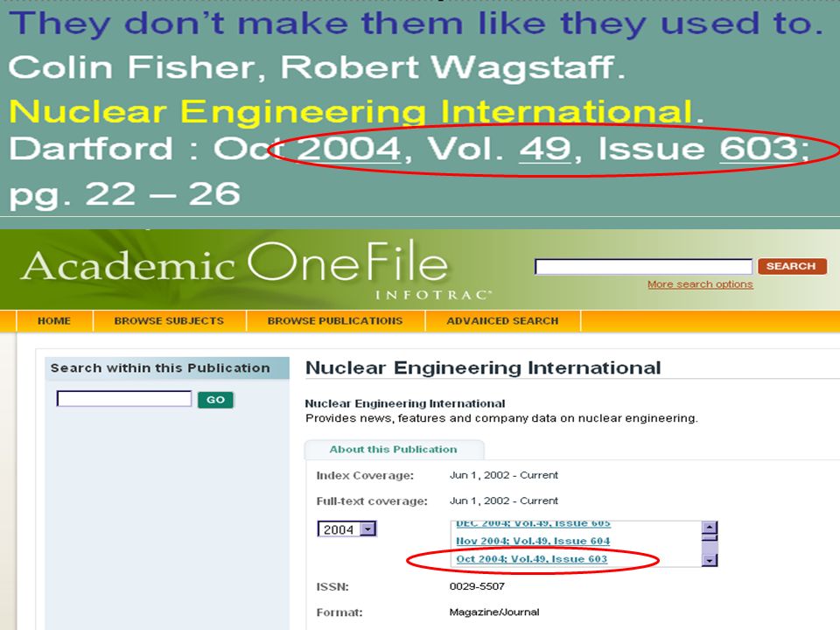The image size is (840, 630).
Task: Click issue 603 in slide citation
Action: coord(759,149)
